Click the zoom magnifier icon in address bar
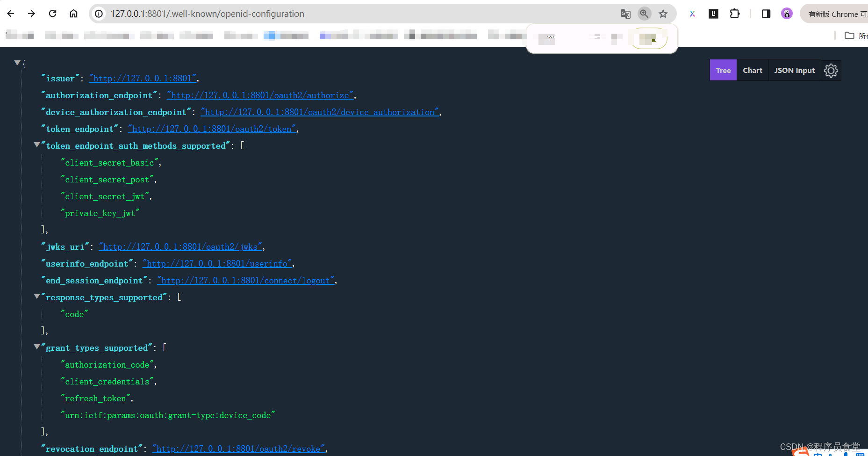This screenshot has height=456, width=868. pos(645,14)
